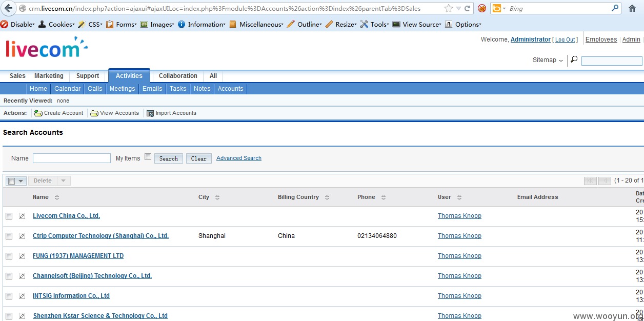644x321 pixels.
Task: Click the browser back arrow button
Action: [8, 8]
